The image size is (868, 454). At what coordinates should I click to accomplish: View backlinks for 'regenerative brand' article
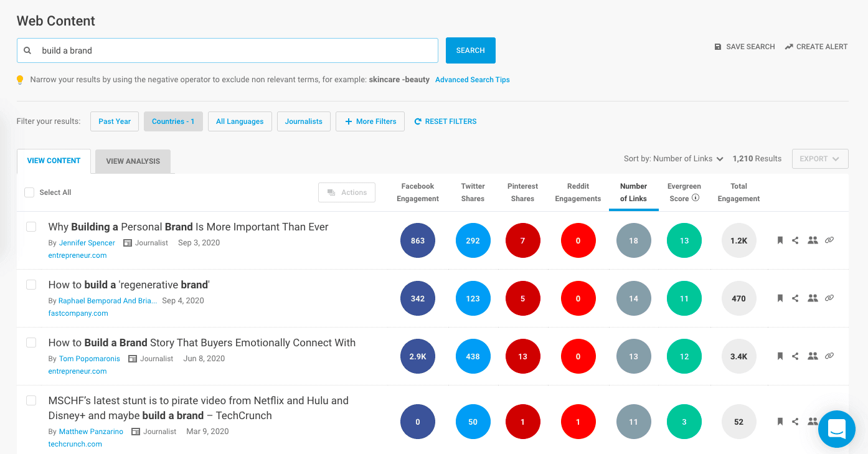[829, 298]
